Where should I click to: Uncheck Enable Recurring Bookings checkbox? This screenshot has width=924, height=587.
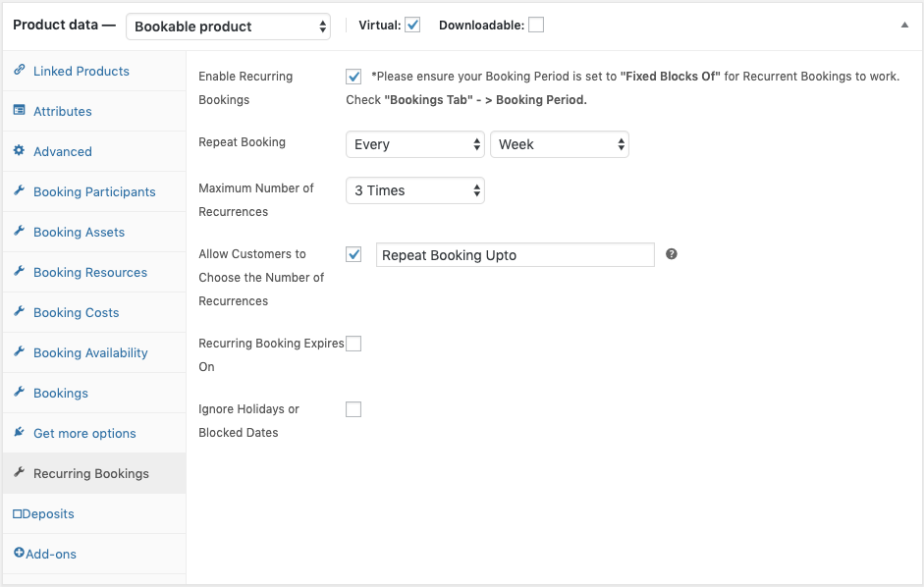(x=353, y=77)
